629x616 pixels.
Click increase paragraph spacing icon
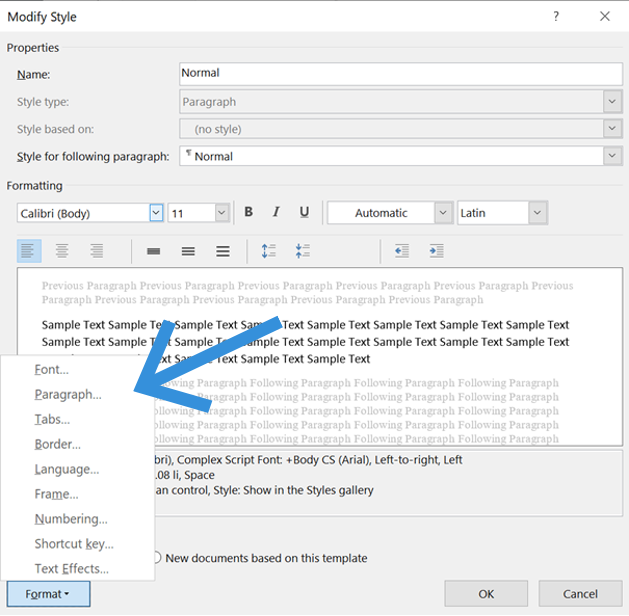pyautogui.click(x=268, y=251)
